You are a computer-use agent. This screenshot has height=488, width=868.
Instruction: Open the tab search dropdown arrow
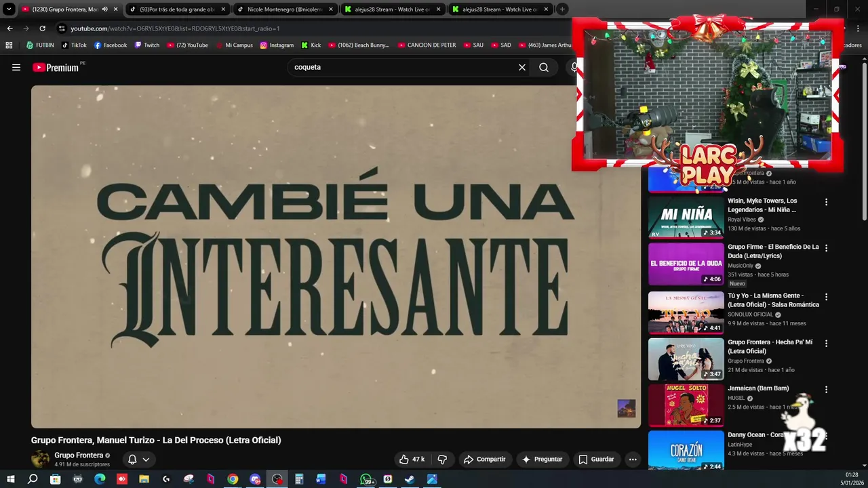(9, 9)
